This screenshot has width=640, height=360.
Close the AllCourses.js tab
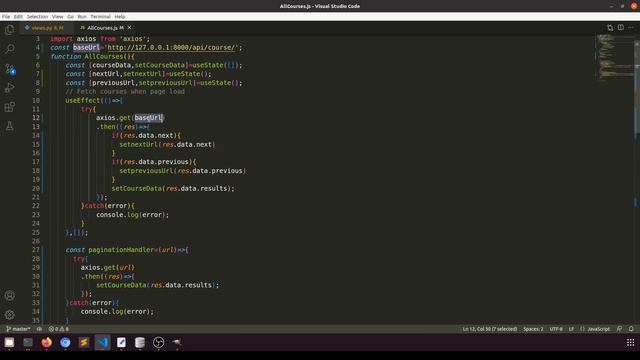coord(129,27)
